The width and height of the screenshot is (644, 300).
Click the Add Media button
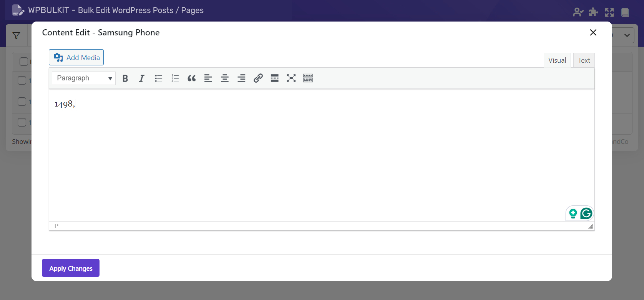[76, 57]
